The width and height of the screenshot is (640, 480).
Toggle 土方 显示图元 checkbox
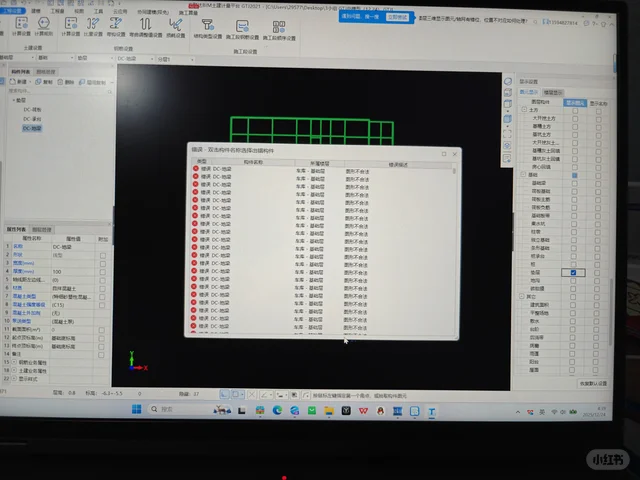click(575, 111)
